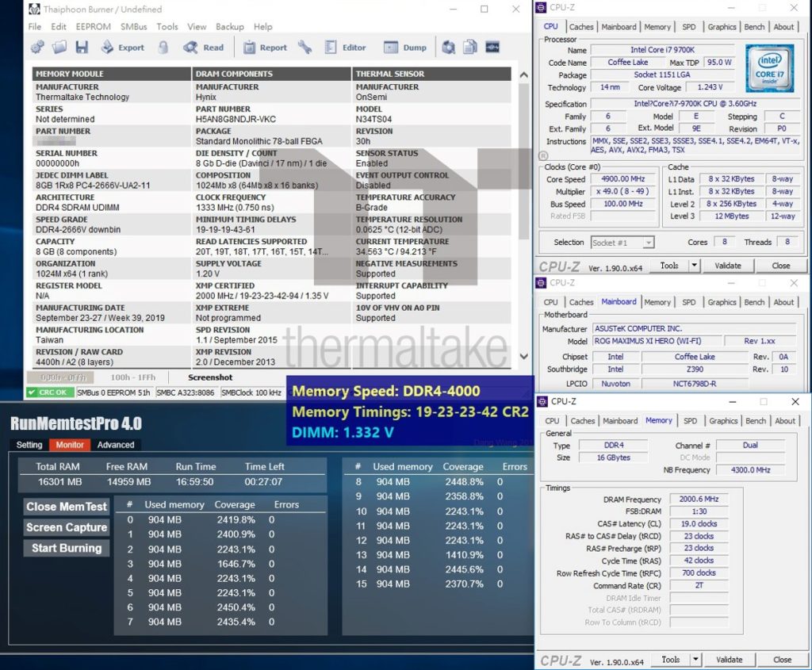Click the copy documents icon in toolbar
Screen dimensions: 812x670
click(470, 47)
